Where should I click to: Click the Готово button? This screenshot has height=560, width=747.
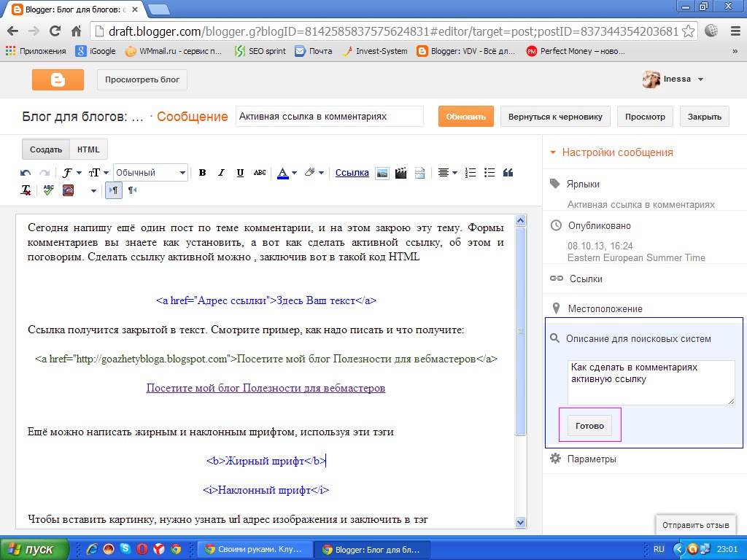589,426
